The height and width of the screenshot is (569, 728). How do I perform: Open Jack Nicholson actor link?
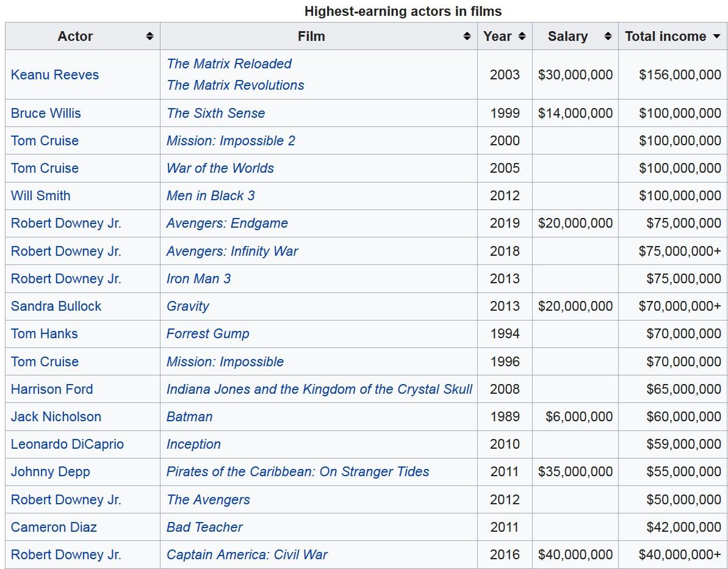[x=56, y=416]
